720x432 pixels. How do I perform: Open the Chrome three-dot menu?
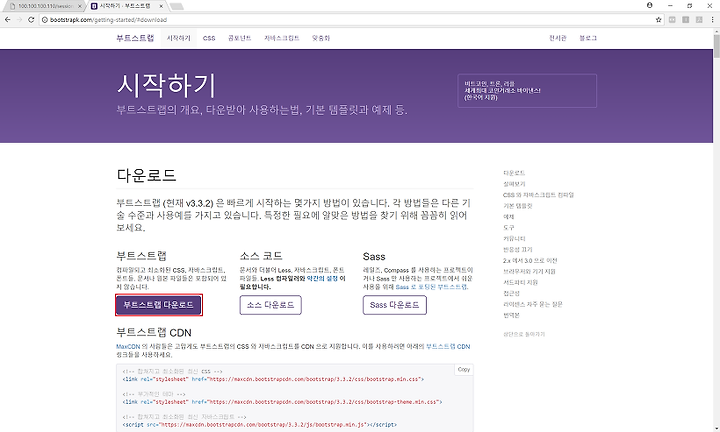coord(712,20)
